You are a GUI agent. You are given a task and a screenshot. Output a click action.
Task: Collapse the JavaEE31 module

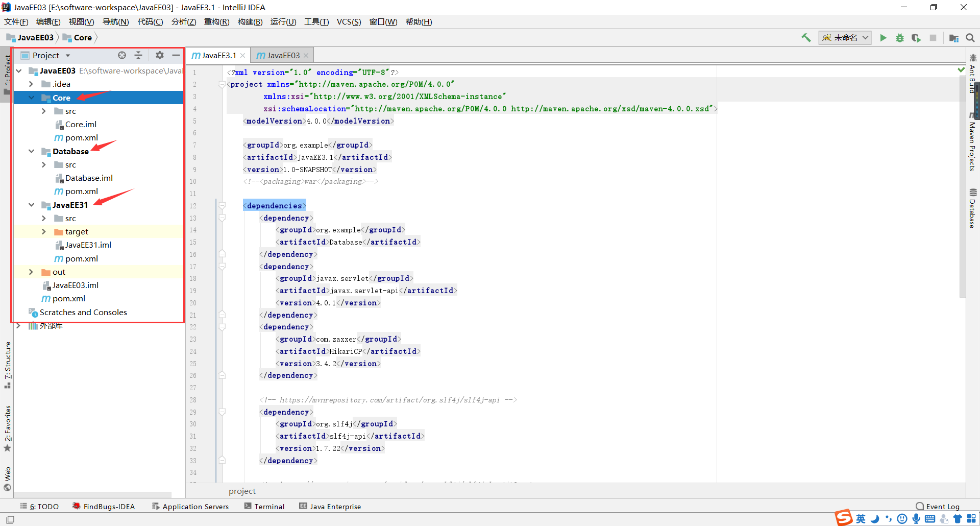pos(31,205)
